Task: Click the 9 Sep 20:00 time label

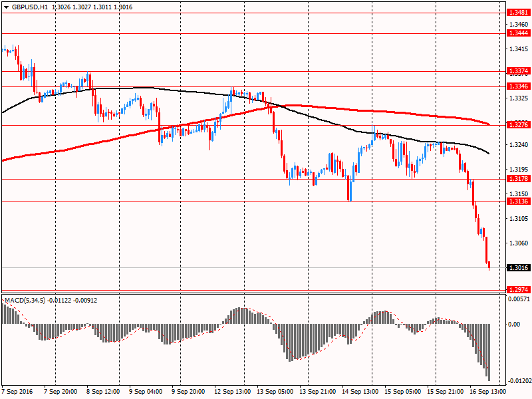Action: point(188,392)
